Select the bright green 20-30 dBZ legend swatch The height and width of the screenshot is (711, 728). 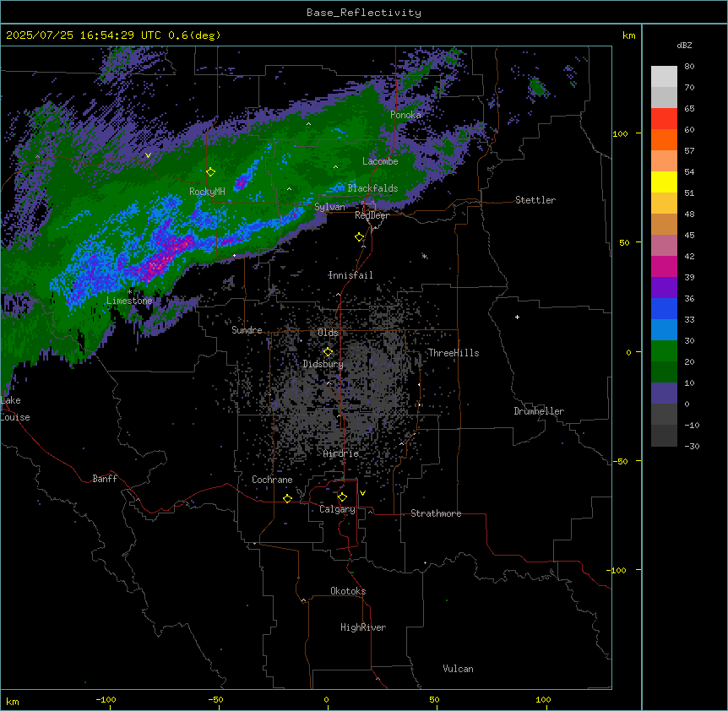664,351
